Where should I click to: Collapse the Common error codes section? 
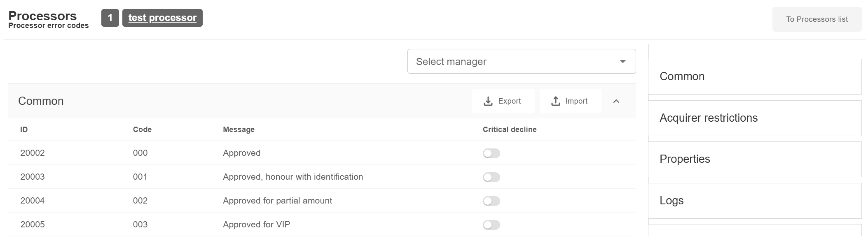click(616, 101)
